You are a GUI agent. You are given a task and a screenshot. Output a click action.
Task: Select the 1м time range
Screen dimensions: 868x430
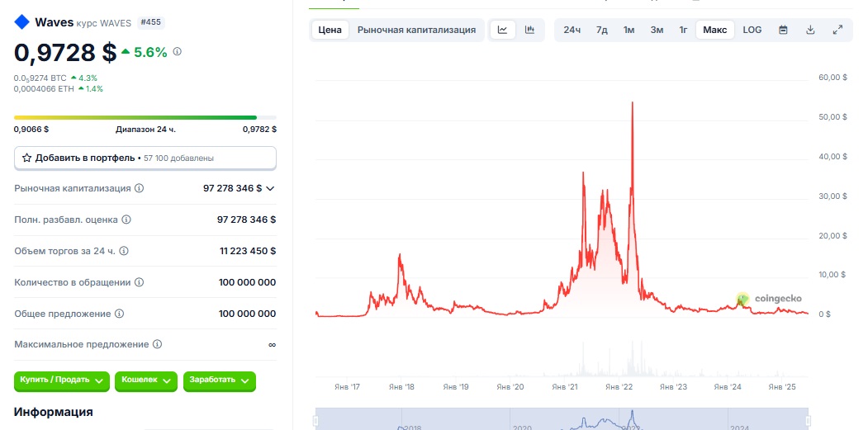point(628,30)
